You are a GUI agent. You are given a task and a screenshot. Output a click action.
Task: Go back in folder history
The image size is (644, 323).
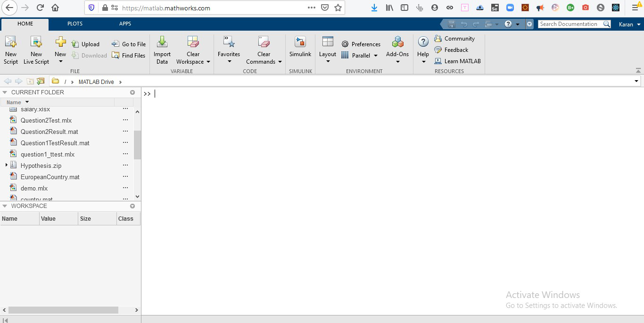(8, 81)
